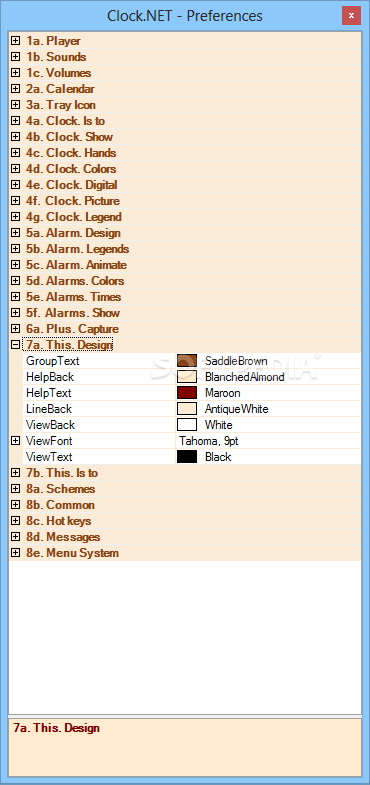The width and height of the screenshot is (370, 785).
Task: Select the ViewFont property name
Action: click(x=49, y=441)
